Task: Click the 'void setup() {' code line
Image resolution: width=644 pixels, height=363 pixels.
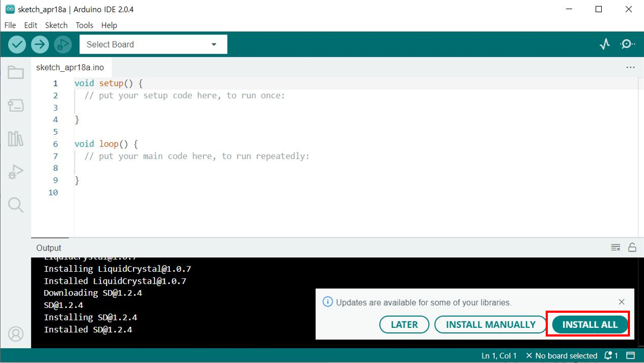Action: (109, 83)
